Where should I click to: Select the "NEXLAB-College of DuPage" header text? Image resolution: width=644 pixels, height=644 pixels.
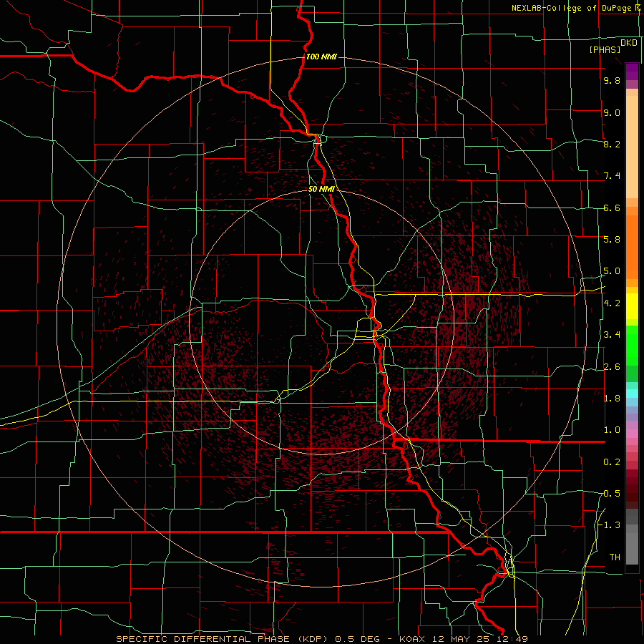pyautogui.click(x=573, y=8)
